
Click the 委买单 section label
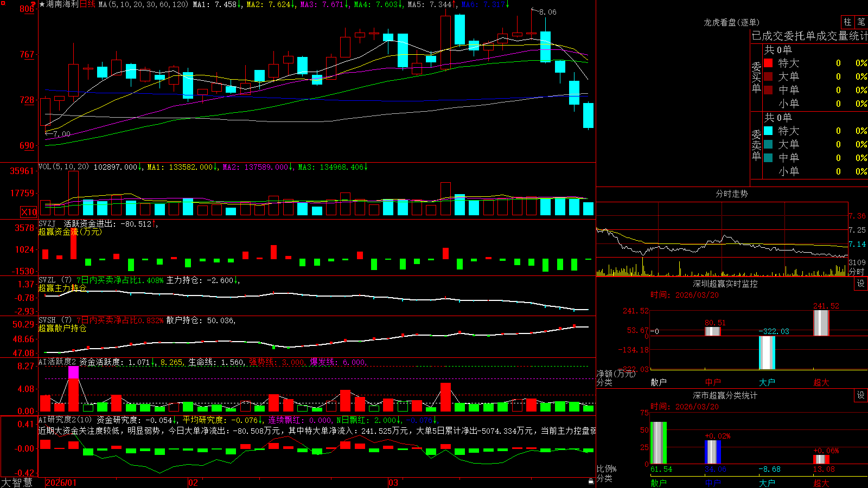(756, 77)
